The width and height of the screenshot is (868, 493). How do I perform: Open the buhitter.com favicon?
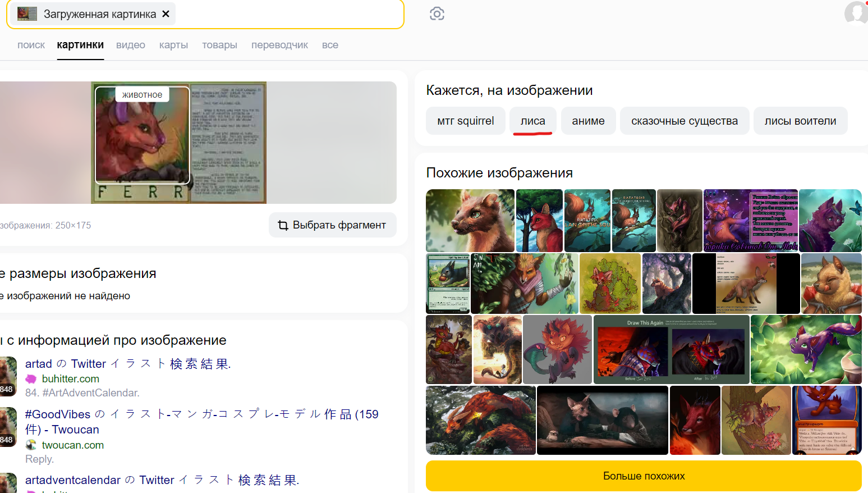pyautogui.click(x=31, y=379)
